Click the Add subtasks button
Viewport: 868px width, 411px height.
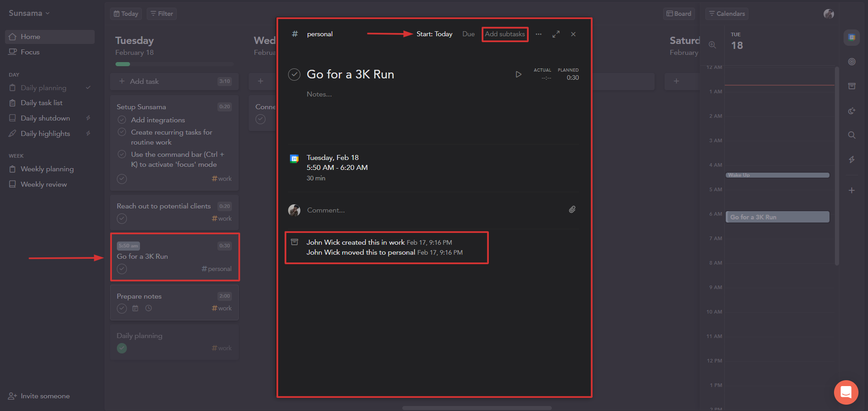point(505,34)
